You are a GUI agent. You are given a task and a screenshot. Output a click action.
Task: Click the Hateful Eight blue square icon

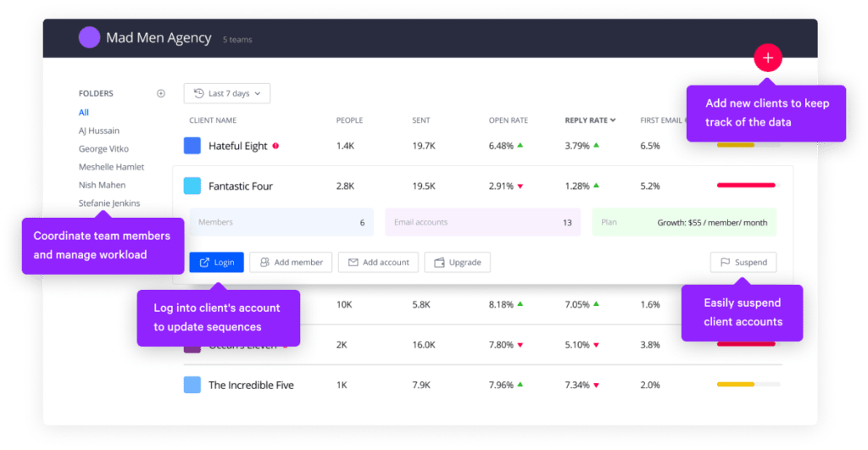click(192, 146)
